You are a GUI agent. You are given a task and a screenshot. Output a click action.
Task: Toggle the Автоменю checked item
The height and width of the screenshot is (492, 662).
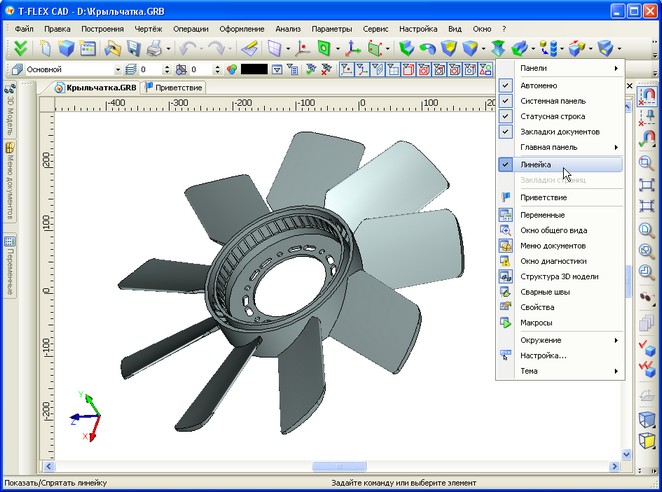(x=560, y=85)
